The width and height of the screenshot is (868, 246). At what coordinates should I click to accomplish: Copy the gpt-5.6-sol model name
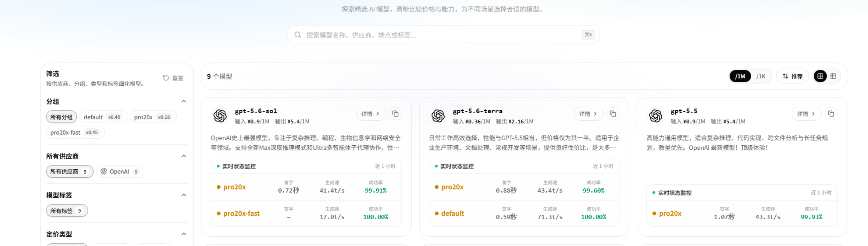395,114
